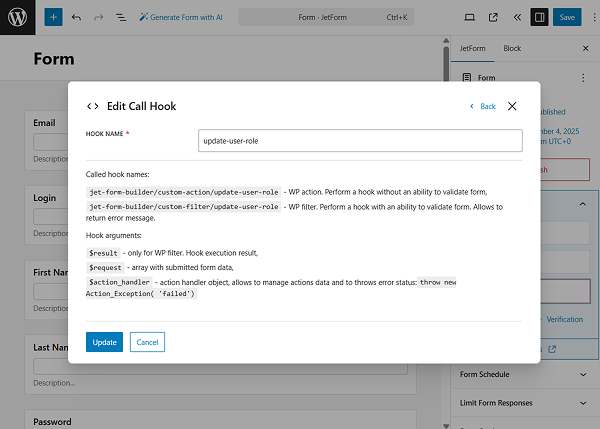
Task: Open the editor options menu
Action: pyautogui.click(x=594, y=17)
